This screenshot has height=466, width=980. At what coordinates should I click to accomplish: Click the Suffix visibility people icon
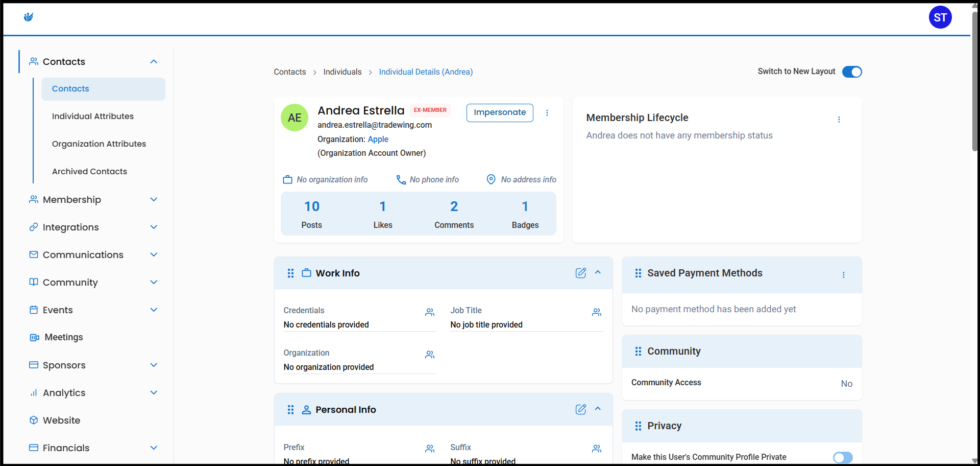point(597,449)
